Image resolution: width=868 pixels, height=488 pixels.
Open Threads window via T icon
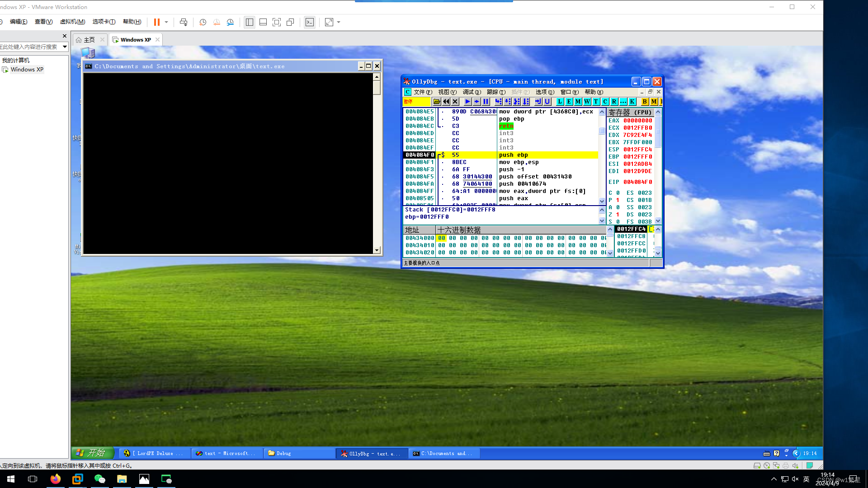click(x=596, y=102)
